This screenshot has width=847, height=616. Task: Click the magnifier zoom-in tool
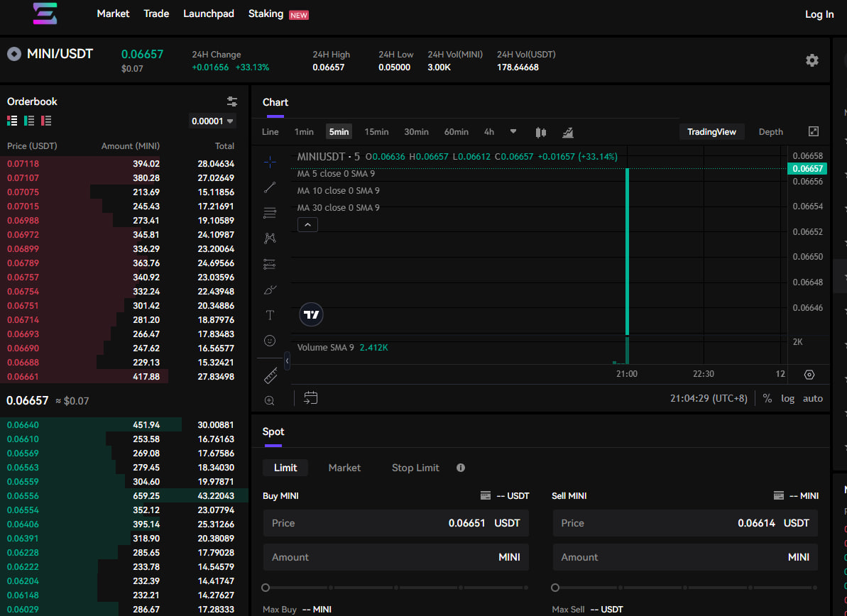point(270,400)
